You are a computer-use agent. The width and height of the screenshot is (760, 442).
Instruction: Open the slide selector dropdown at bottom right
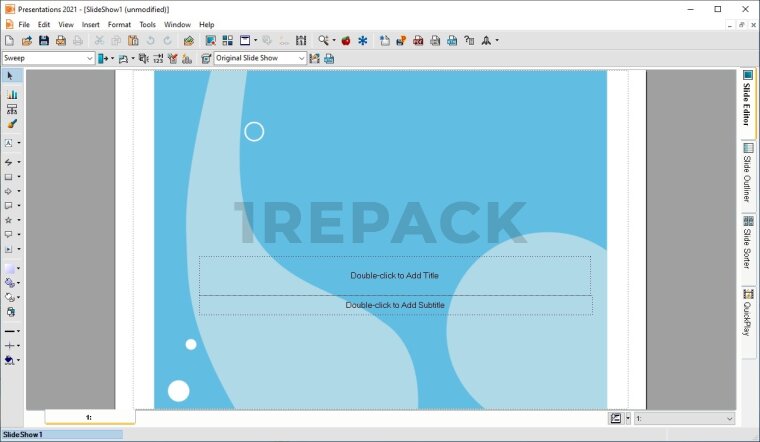[x=729, y=419]
